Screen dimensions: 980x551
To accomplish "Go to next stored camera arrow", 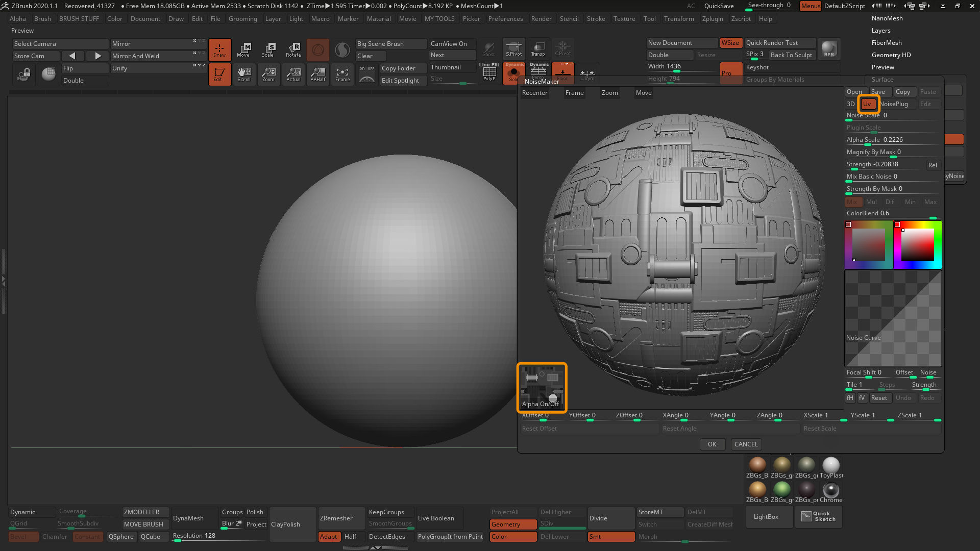I will tap(97, 56).
